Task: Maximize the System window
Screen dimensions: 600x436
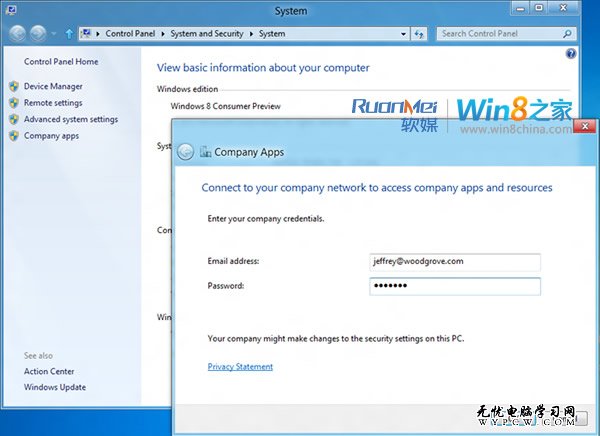Action: (x=539, y=8)
